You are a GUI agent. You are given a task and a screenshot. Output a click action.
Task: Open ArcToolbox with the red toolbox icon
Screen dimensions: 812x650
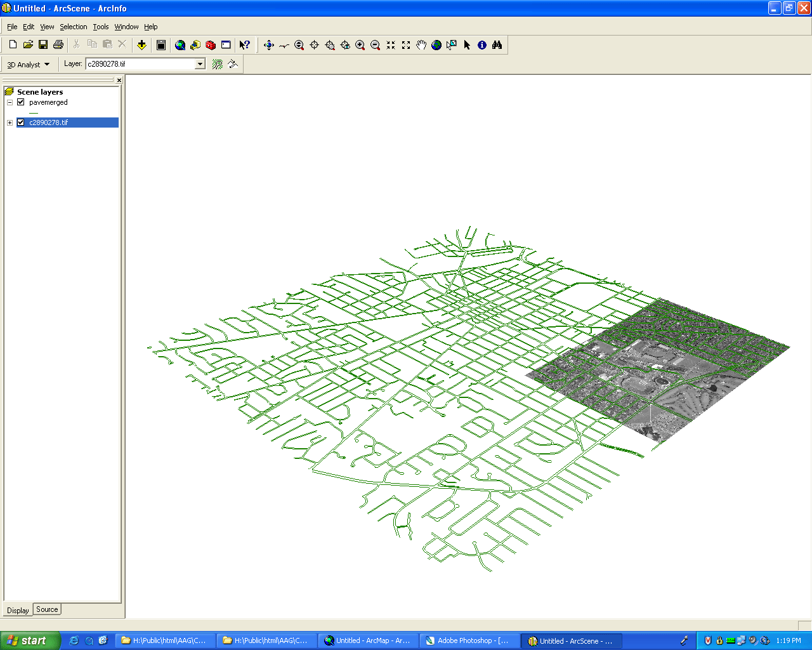pyautogui.click(x=211, y=45)
